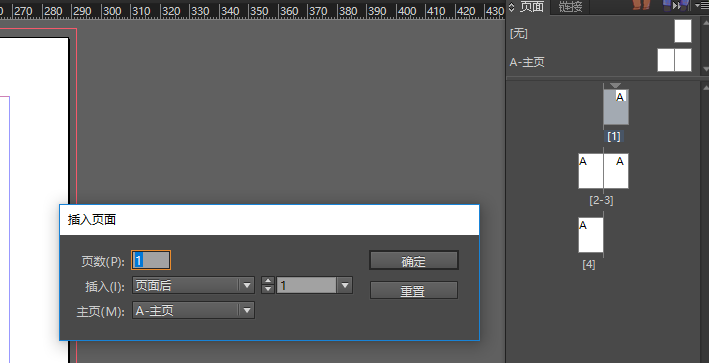Click the [1] page number label
This screenshot has width=709, height=363.
tap(614, 137)
